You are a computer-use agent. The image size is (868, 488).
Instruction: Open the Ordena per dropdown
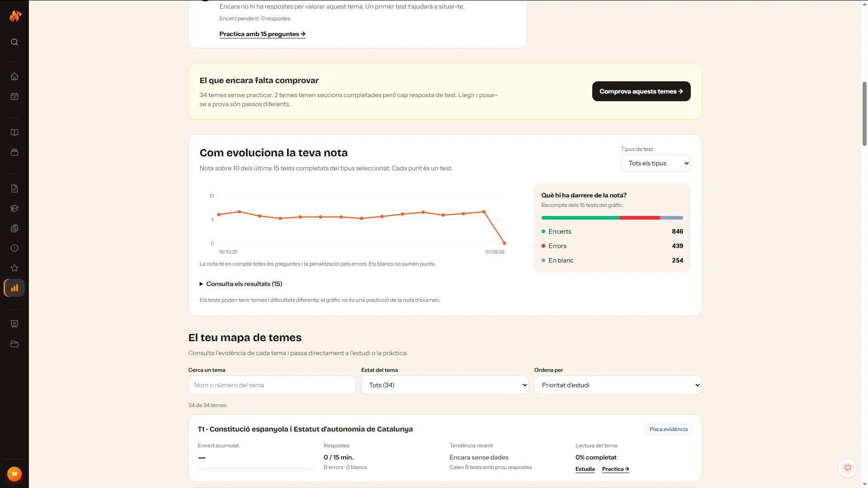[618, 385]
